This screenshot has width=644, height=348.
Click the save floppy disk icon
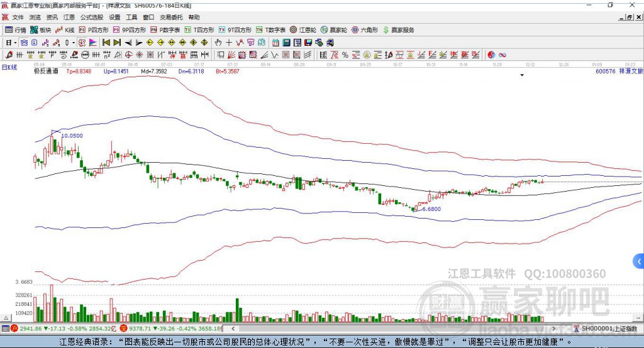click(x=308, y=42)
